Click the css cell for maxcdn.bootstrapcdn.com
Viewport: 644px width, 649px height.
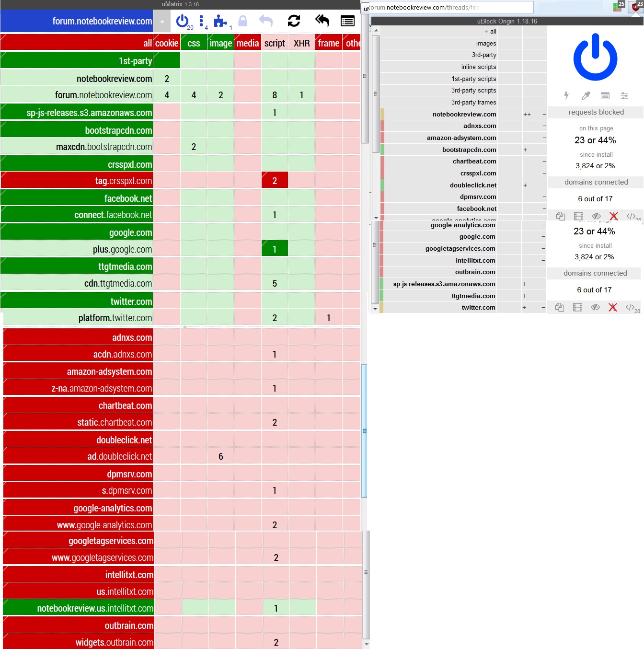coord(194,147)
